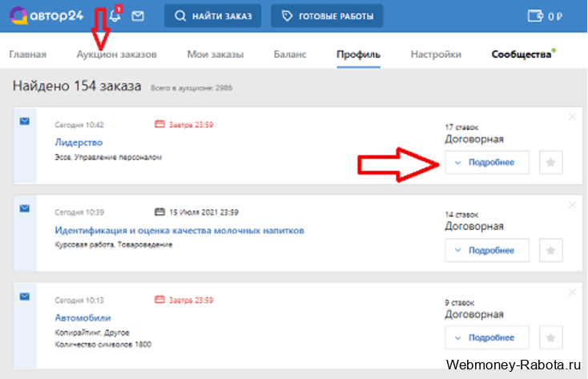Open the notifications bell icon
This screenshot has width=588, height=379.
115,15
